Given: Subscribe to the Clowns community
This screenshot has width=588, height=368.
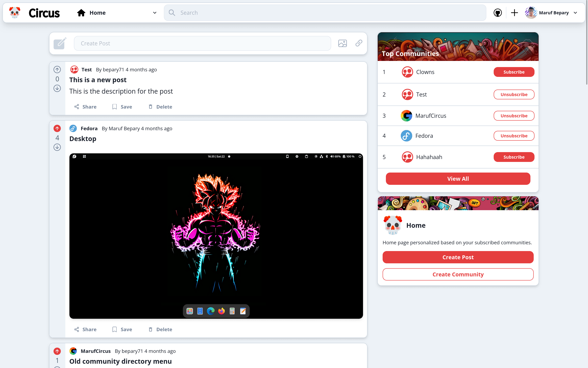Looking at the screenshot, I should (514, 72).
